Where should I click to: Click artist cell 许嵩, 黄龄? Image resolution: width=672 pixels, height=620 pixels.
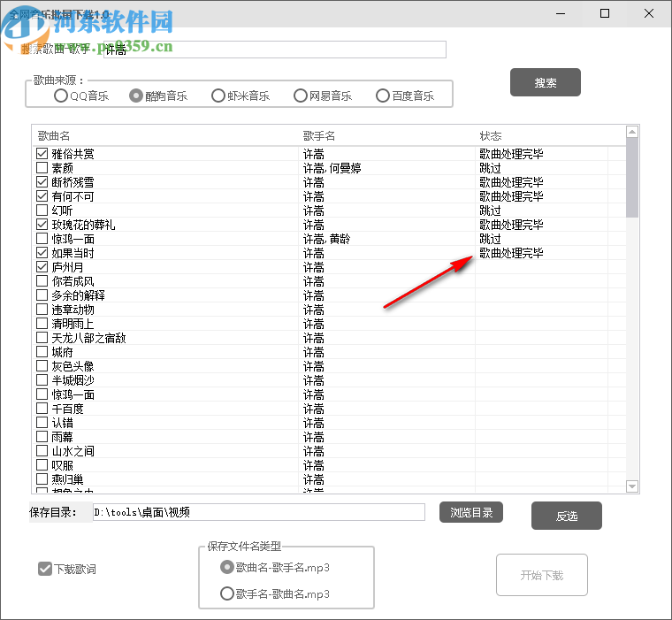click(x=326, y=239)
